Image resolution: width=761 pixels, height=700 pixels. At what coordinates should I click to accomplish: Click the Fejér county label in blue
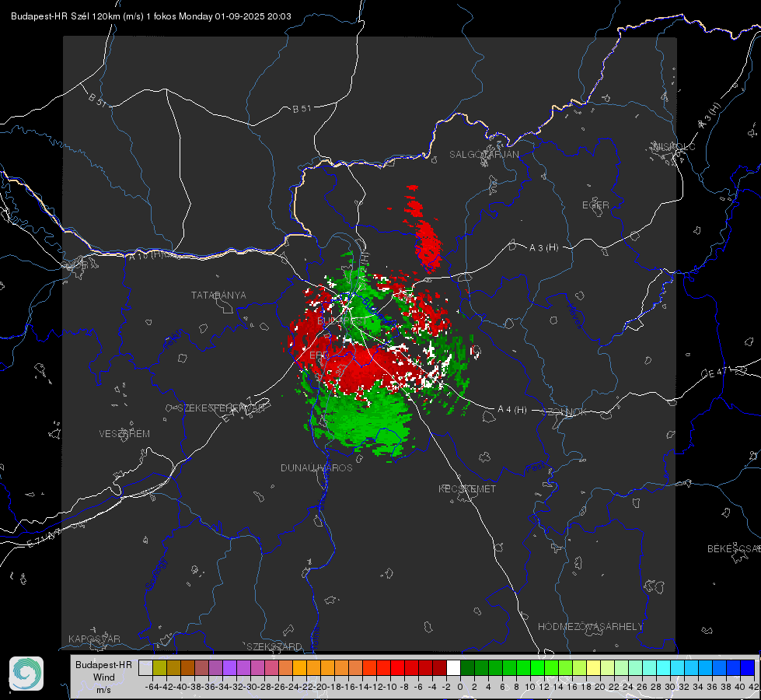174,340
